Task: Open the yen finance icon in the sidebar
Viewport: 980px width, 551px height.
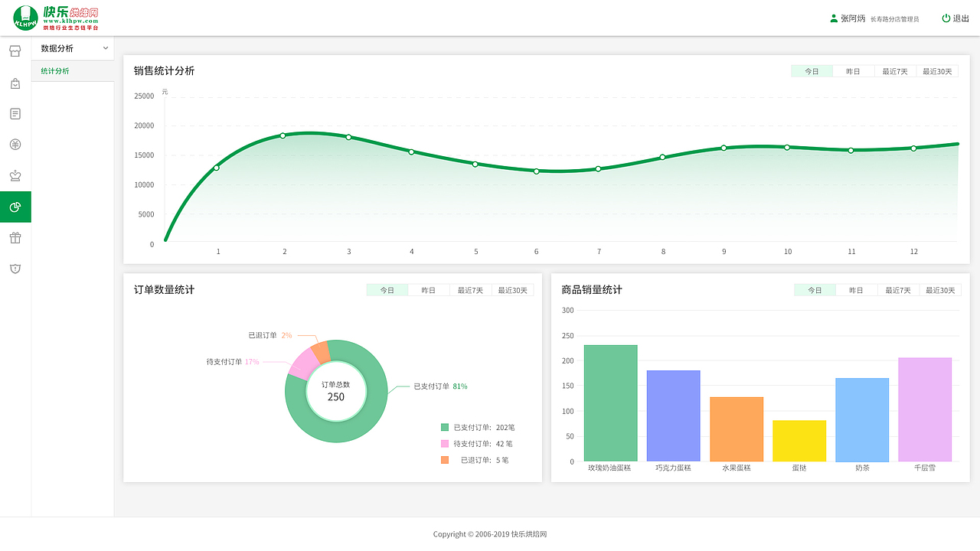Action: pyautogui.click(x=15, y=145)
